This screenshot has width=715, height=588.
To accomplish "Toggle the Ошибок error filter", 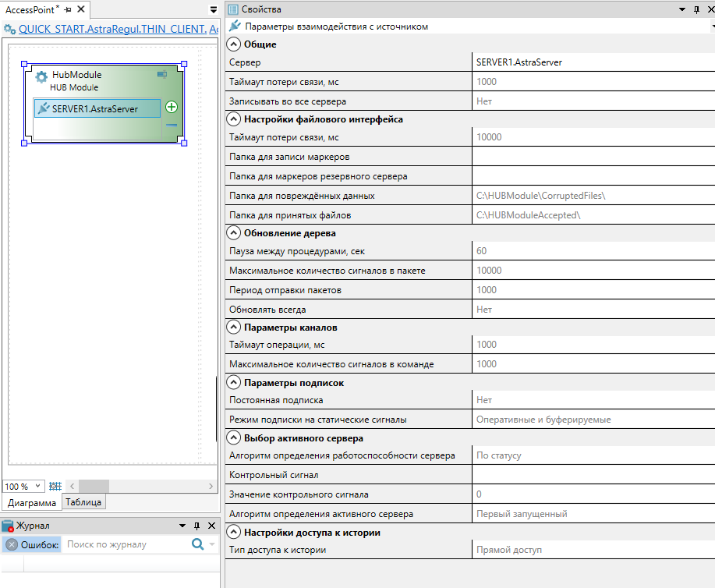I will click(x=32, y=544).
